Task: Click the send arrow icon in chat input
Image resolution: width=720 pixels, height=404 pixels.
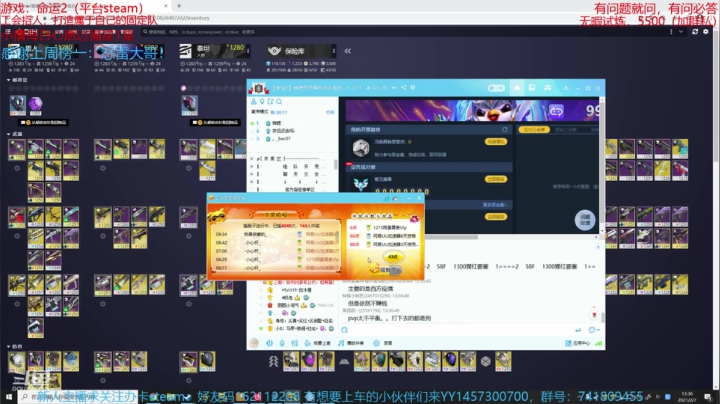Action: [578, 330]
